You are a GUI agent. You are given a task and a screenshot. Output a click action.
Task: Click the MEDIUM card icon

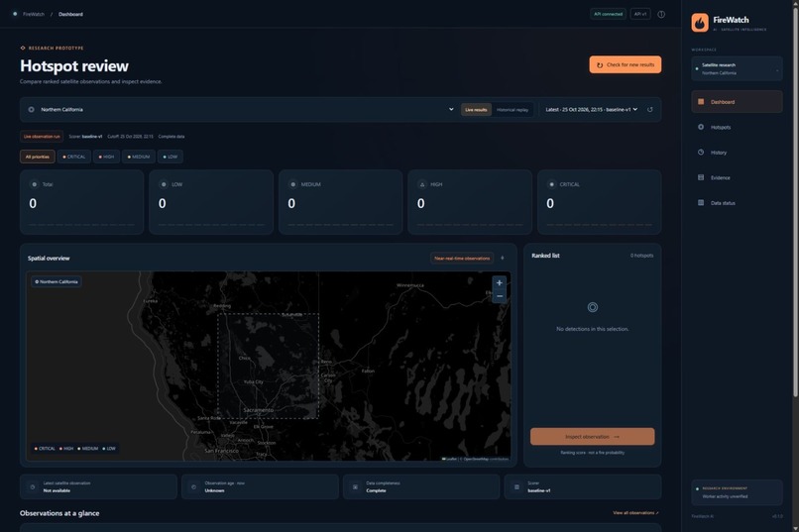pos(293,184)
